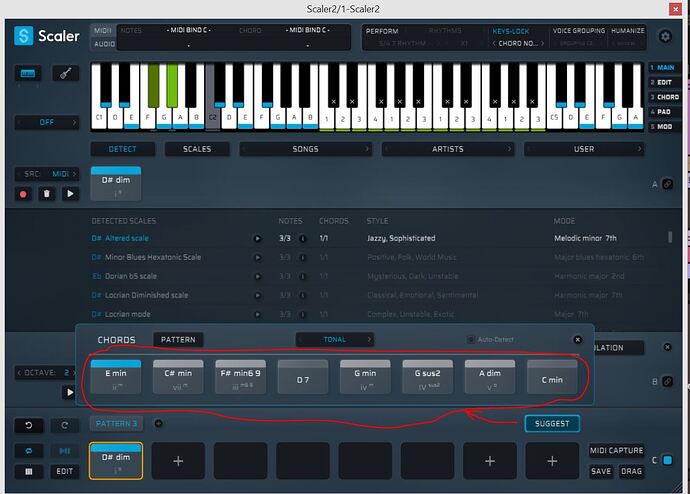Click the link icon beside section A
Screen dimensions: 690x494
668,184
